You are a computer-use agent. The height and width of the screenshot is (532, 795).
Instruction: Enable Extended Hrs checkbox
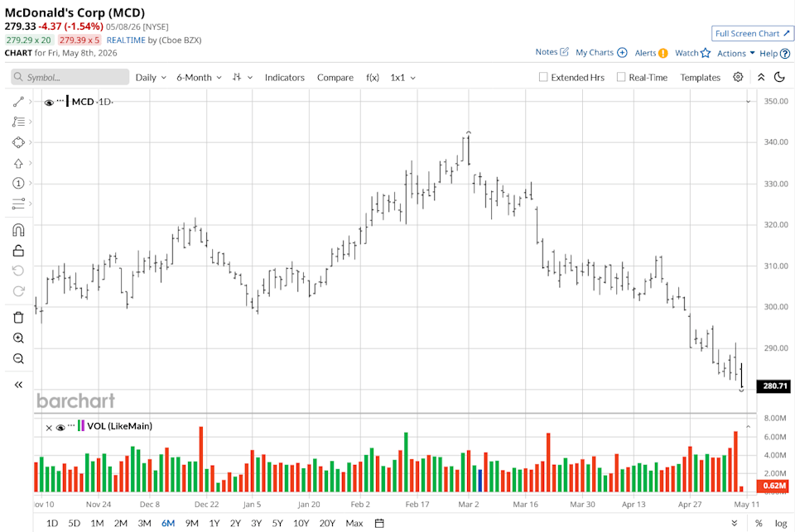543,77
